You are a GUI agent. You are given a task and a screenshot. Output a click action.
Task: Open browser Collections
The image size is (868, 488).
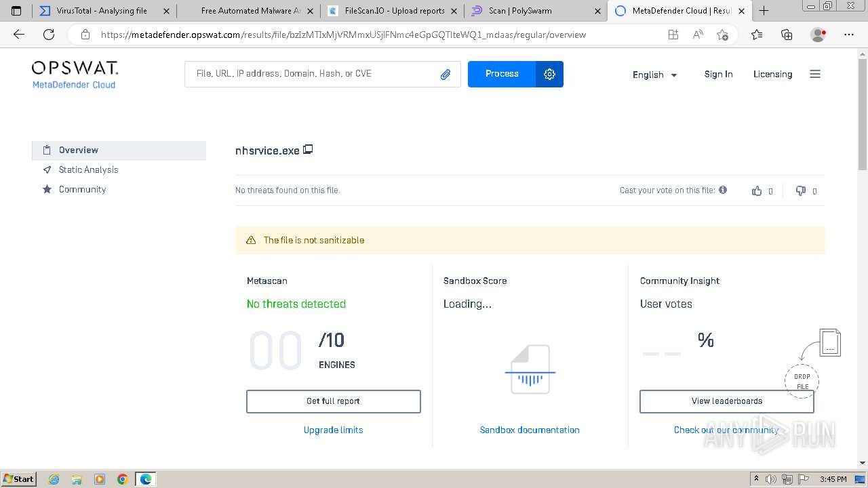[787, 35]
